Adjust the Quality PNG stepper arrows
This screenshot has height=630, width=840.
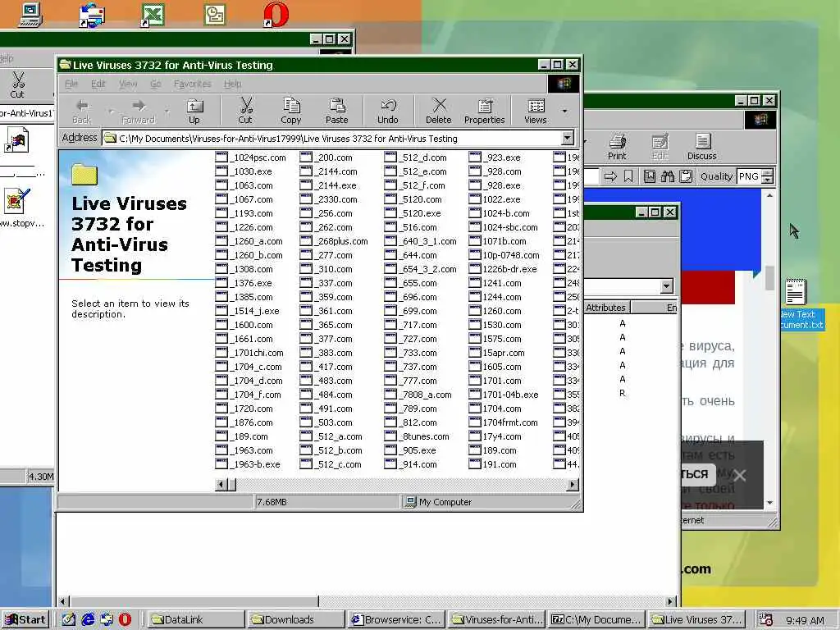pyautogui.click(x=767, y=176)
